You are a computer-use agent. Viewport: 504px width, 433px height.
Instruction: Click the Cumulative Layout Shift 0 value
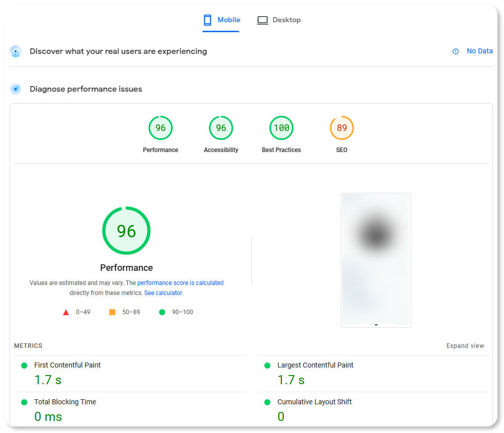[x=281, y=416]
